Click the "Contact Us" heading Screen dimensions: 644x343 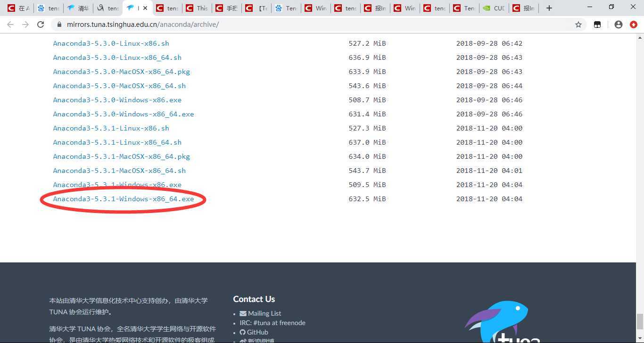click(x=254, y=299)
